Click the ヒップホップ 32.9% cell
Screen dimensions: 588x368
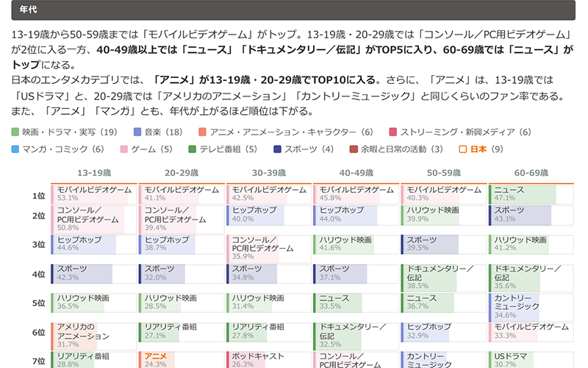pyautogui.click(x=444, y=333)
